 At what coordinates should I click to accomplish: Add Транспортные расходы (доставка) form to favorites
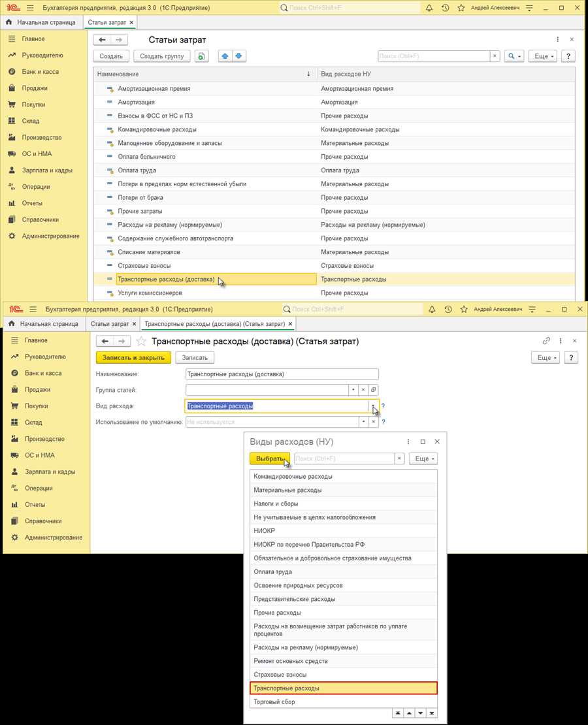(x=141, y=341)
